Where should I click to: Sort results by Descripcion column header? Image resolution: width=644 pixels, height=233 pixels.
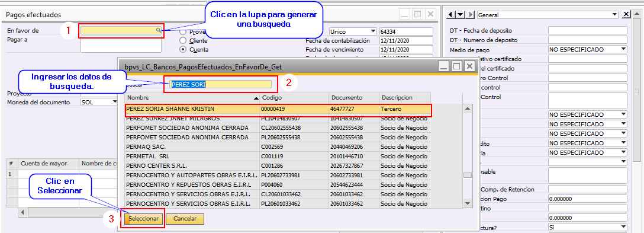404,98
